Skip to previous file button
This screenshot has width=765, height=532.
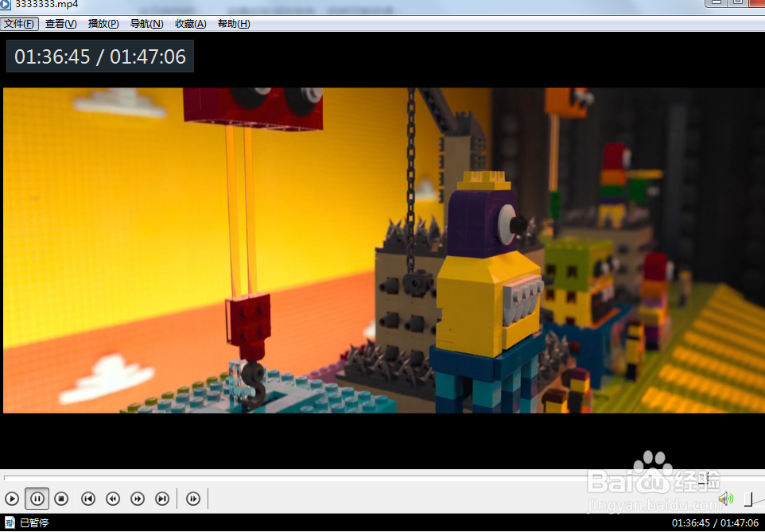point(88,499)
